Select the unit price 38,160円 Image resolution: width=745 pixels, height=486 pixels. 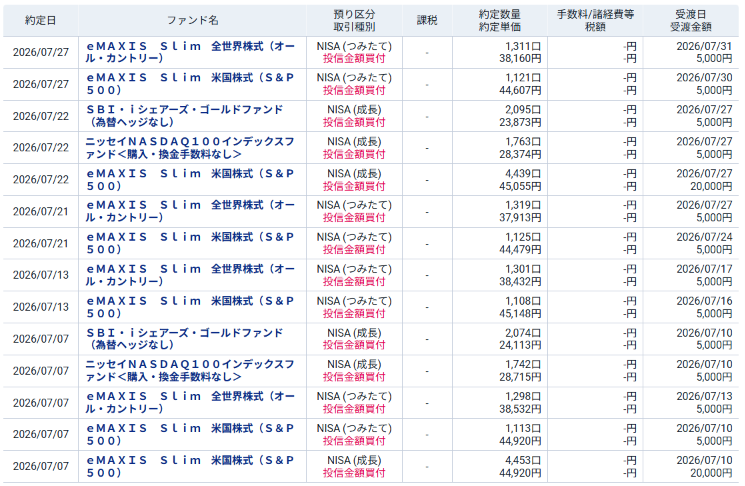click(520, 58)
